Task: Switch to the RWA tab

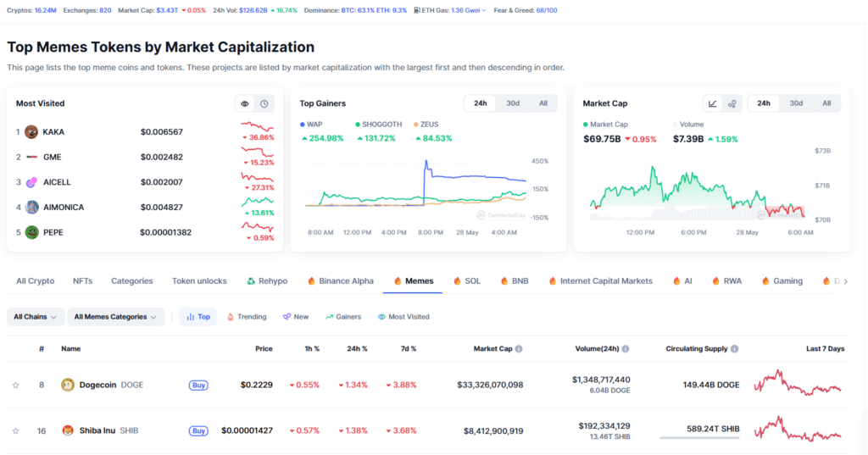Action: (726, 281)
